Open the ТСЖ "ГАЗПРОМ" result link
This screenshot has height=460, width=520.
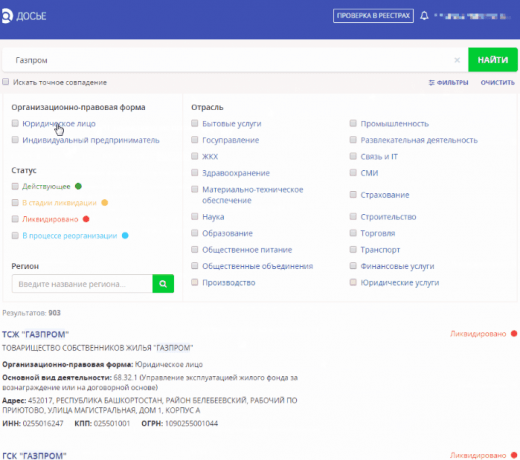[x=36, y=334]
